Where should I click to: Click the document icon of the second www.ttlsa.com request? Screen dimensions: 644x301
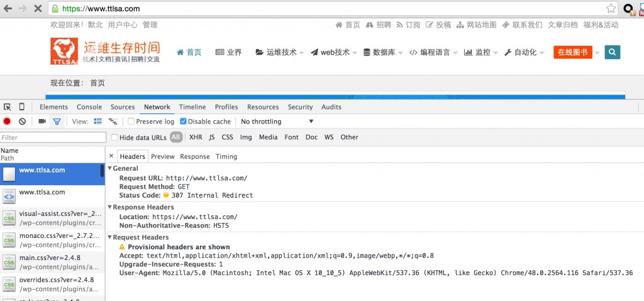coord(9,196)
